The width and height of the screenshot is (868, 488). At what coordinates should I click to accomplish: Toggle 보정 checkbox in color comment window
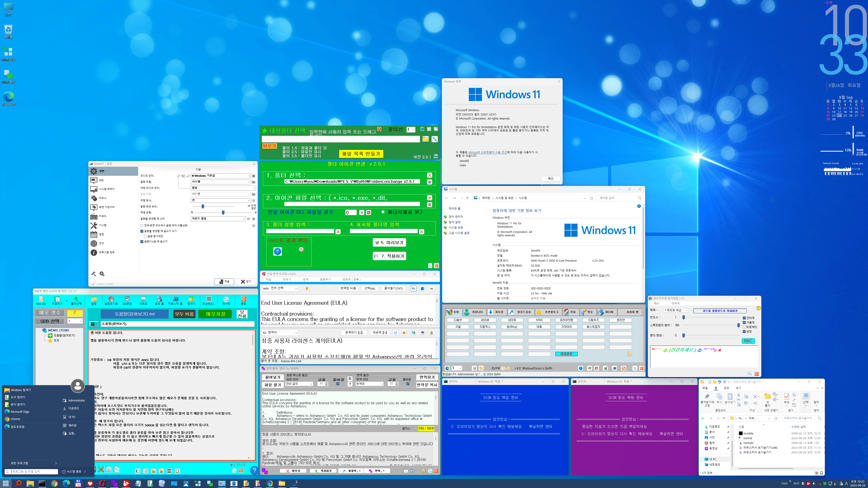pos(744,331)
